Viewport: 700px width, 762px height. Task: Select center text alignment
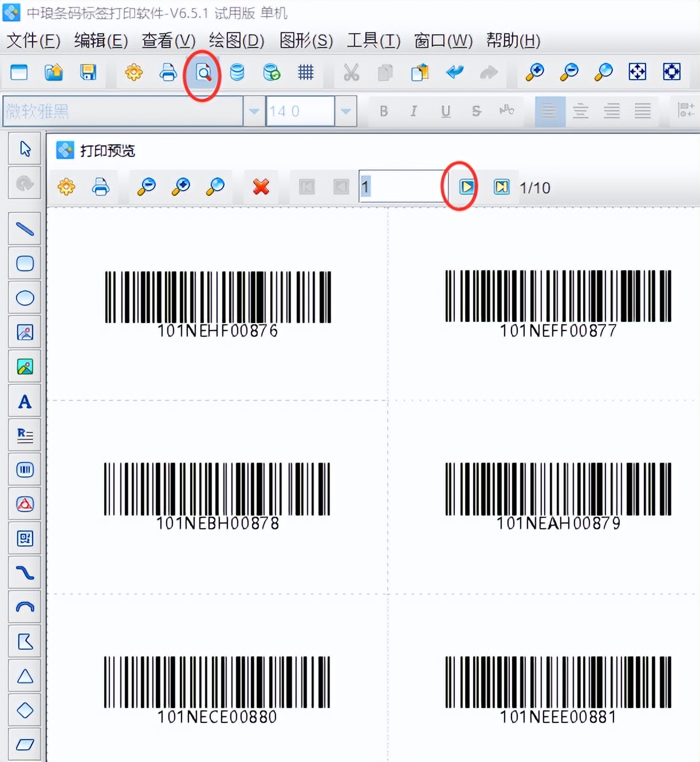click(581, 111)
